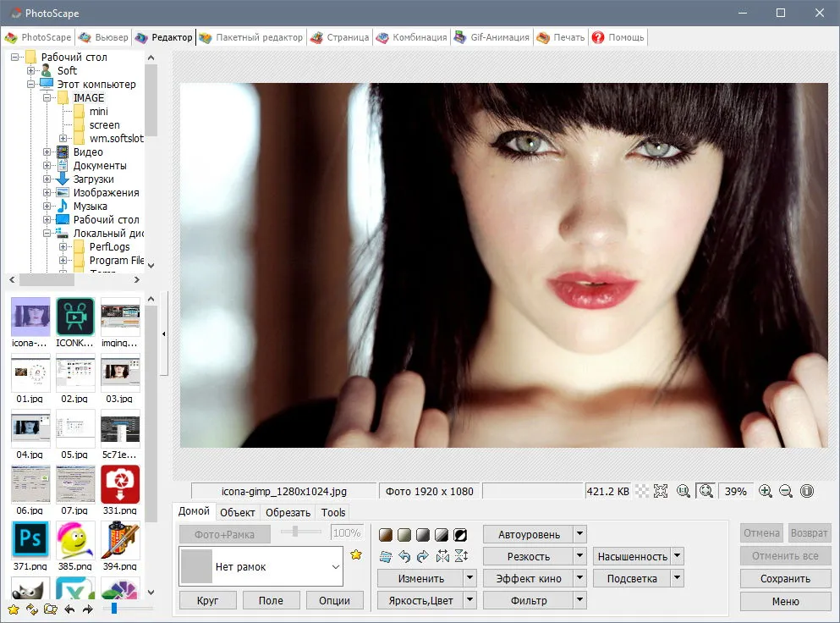Switch to the Обрезать tab

(x=288, y=513)
